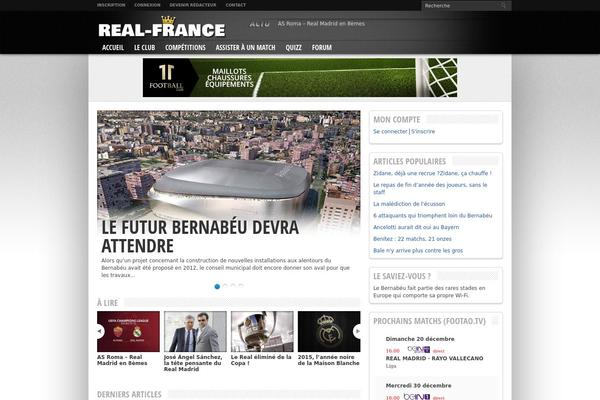Click Mercredi 30 décembre date heading

point(418,385)
